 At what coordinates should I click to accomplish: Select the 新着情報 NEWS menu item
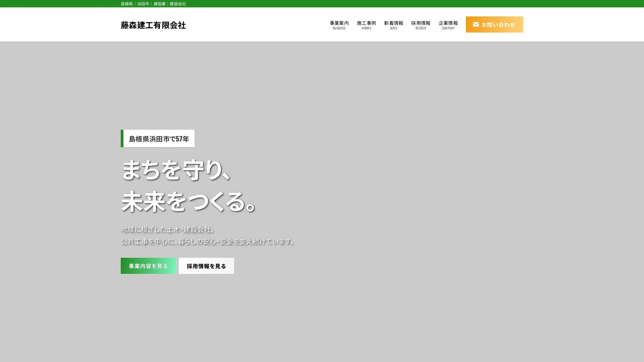point(393,25)
